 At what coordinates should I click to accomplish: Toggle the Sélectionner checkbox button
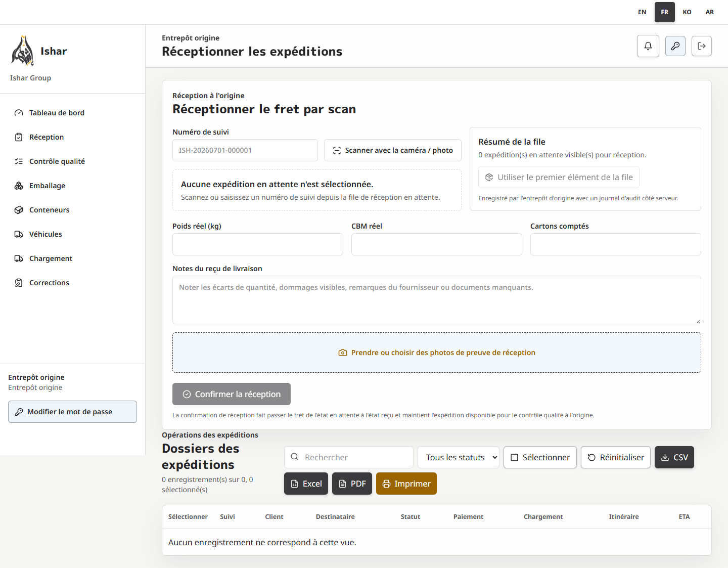(x=540, y=457)
